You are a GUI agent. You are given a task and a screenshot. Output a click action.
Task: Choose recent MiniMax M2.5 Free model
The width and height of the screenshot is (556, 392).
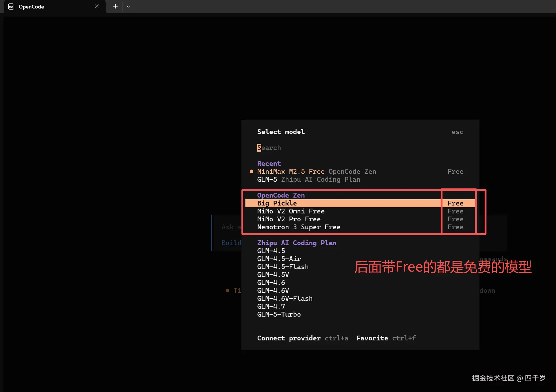coord(291,171)
